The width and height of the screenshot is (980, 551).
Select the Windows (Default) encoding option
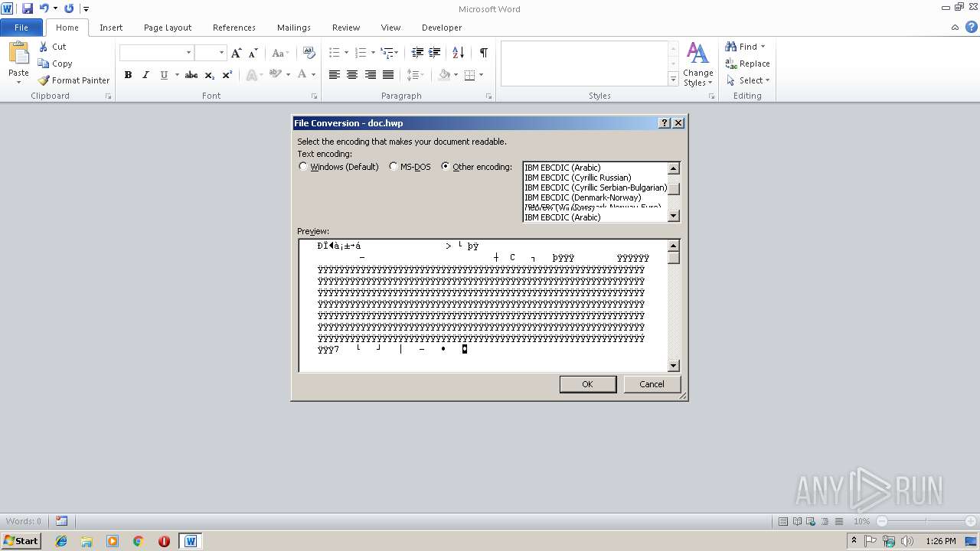[303, 166]
